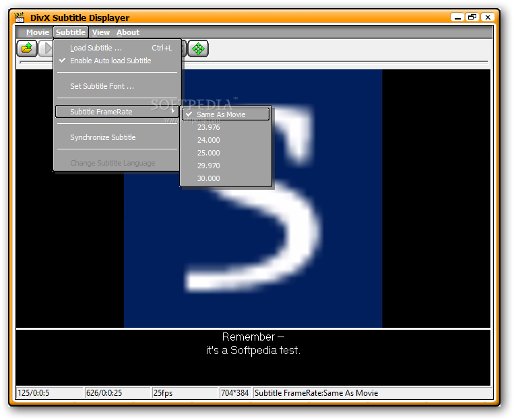
Task: Toggle Enable Auto load Subtitle
Action: [x=117, y=61]
